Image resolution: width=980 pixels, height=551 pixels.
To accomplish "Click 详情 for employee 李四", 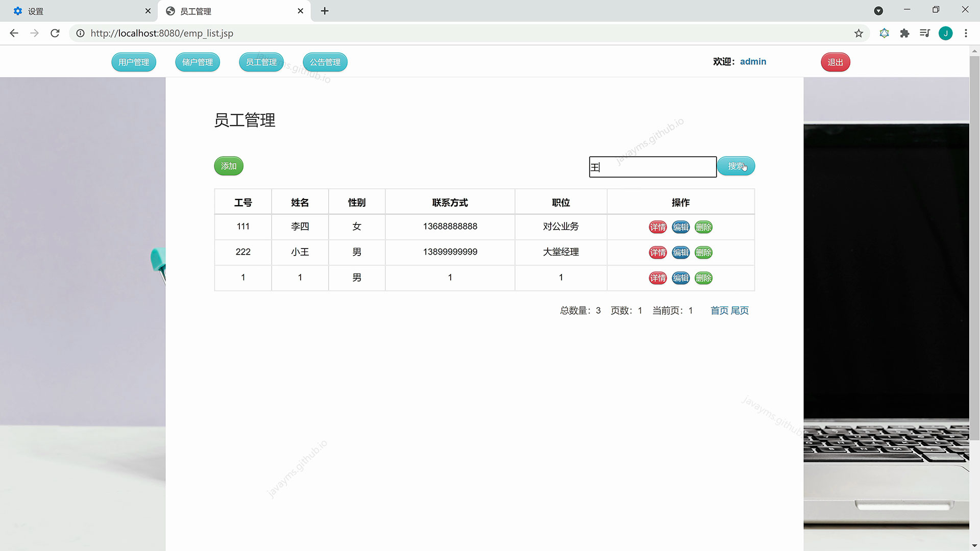I will (657, 227).
